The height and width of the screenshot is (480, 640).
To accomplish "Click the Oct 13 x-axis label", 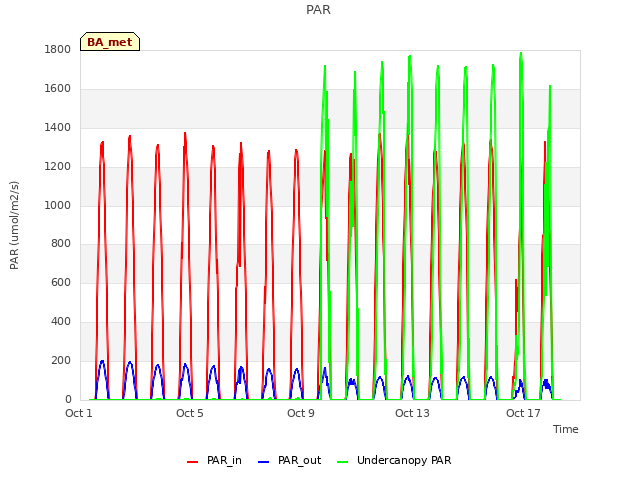I will (412, 413).
